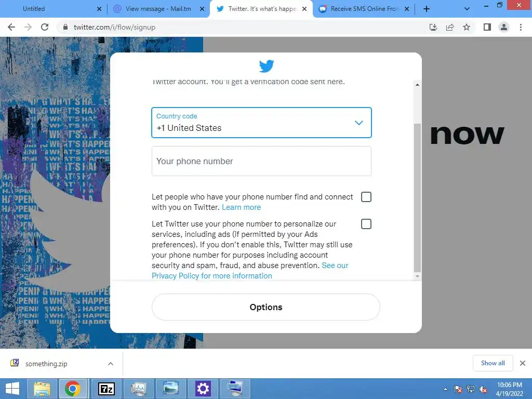Click the address bar URL
This screenshot has width=532, height=399.
[114, 27]
